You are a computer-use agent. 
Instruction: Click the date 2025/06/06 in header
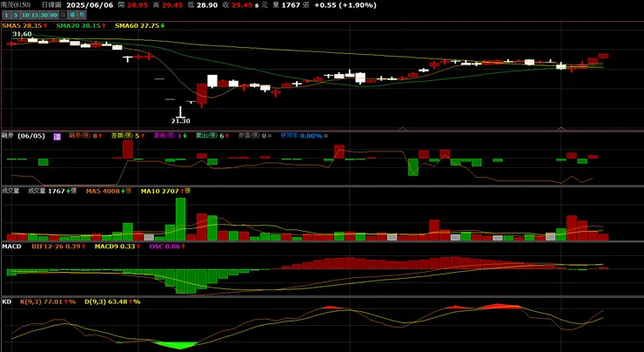click(x=90, y=5)
